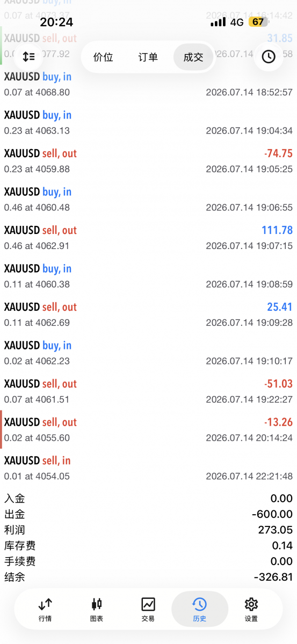Switch to the 订单 orders tab

coord(148,57)
